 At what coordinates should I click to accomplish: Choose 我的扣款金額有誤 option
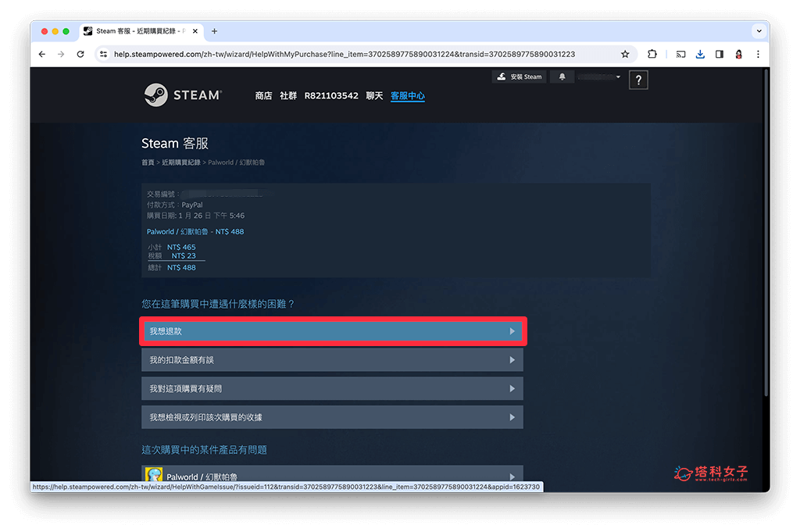coord(332,360)
